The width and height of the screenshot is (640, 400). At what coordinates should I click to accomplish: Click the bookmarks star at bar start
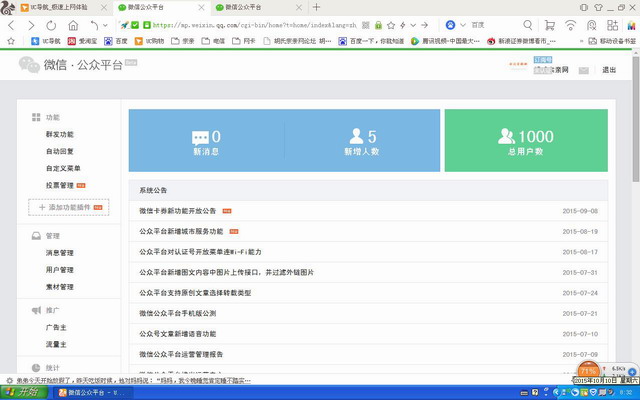[x=11, y=41]
